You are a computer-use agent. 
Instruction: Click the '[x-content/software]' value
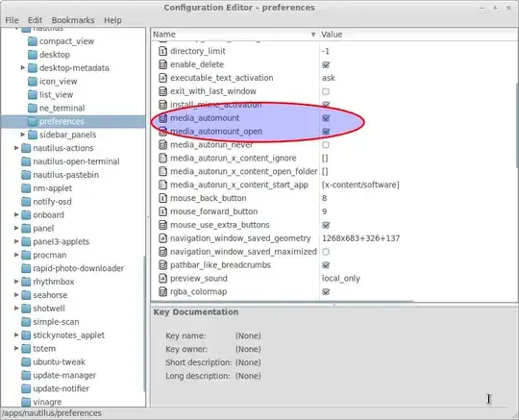point(360,185)
